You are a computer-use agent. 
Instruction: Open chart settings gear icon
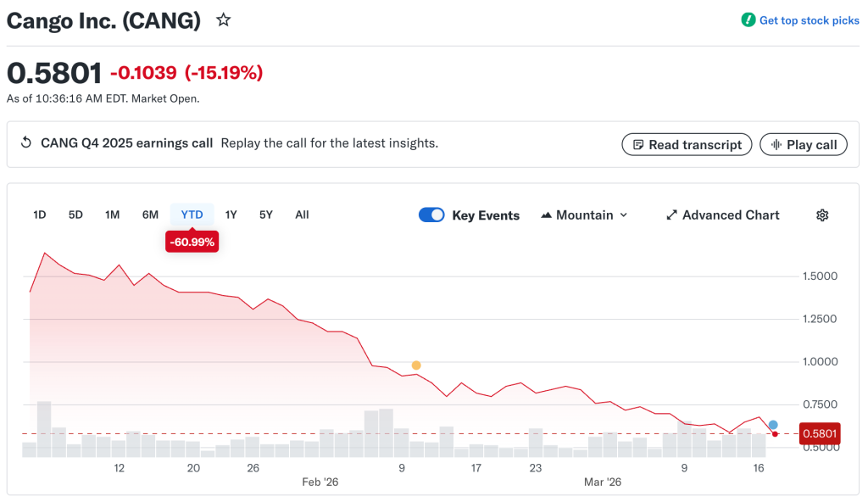[x=821, y=215]
